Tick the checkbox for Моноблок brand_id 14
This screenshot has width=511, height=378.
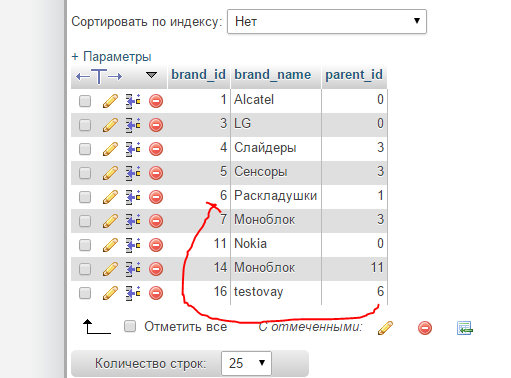[85, 269]
